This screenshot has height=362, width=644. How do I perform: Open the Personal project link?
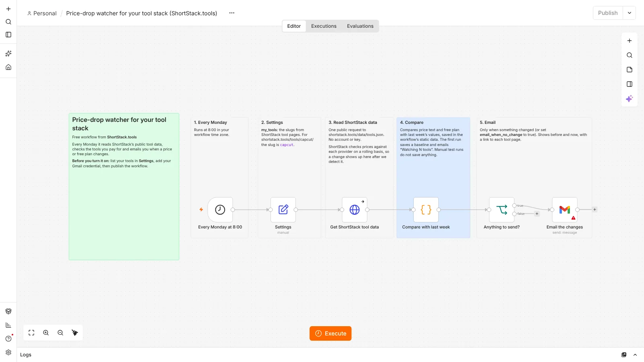(42, 13)
